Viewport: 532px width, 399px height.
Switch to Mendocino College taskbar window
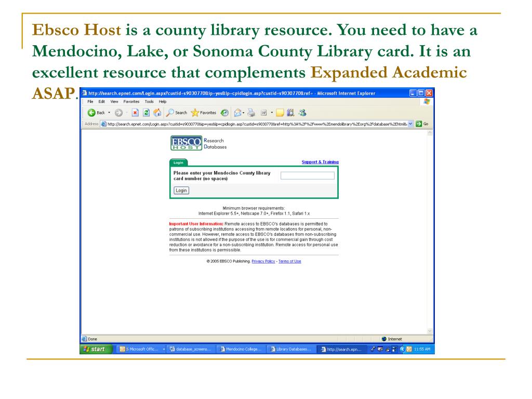pos(241,349)
